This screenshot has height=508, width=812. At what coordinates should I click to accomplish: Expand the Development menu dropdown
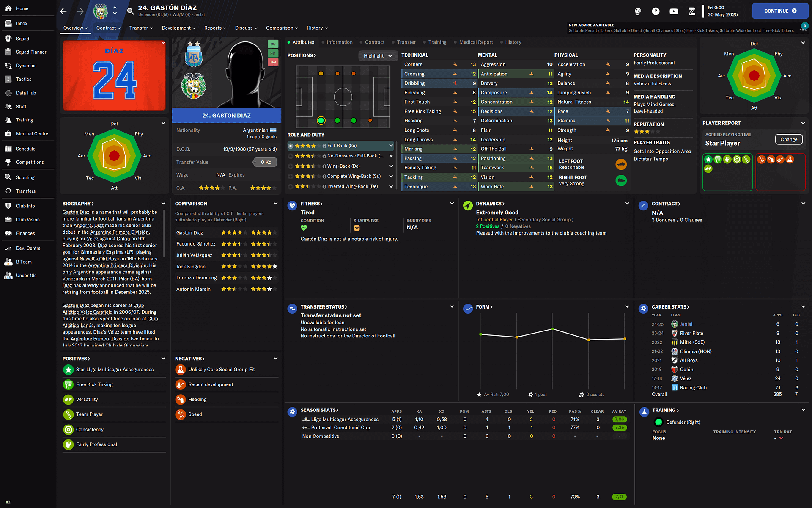click(x=178, y=28)
